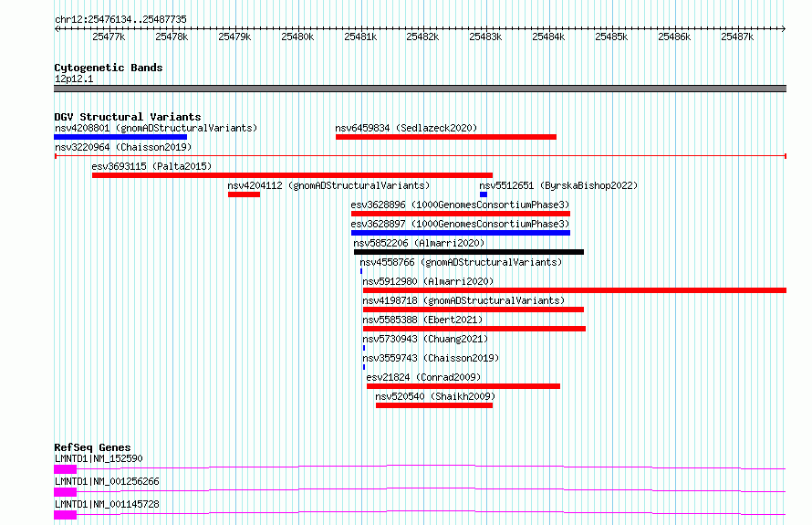Screen dimensions: 812x525
Task: Click nsv4198718 (gnomADStructuralVariants) label
Action: point(463,300)
